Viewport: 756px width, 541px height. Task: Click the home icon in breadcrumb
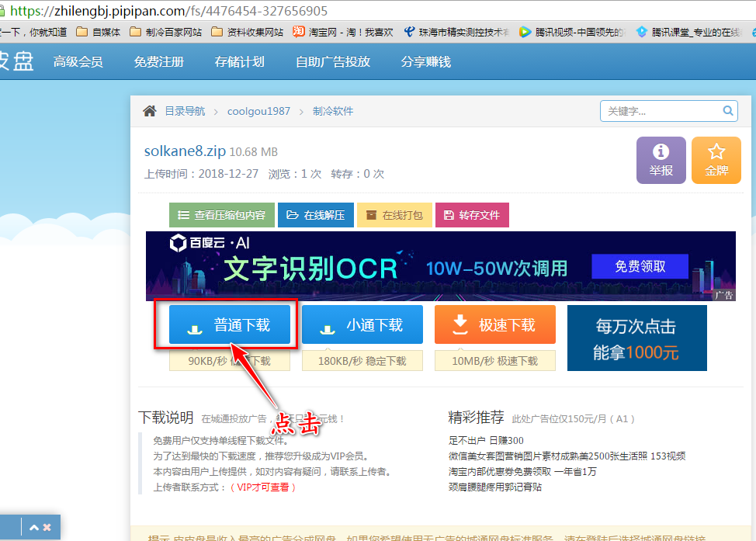[150, 111]
